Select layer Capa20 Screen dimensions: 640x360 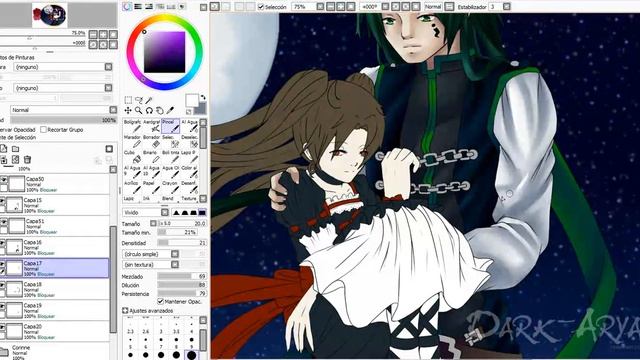[55, 331]
